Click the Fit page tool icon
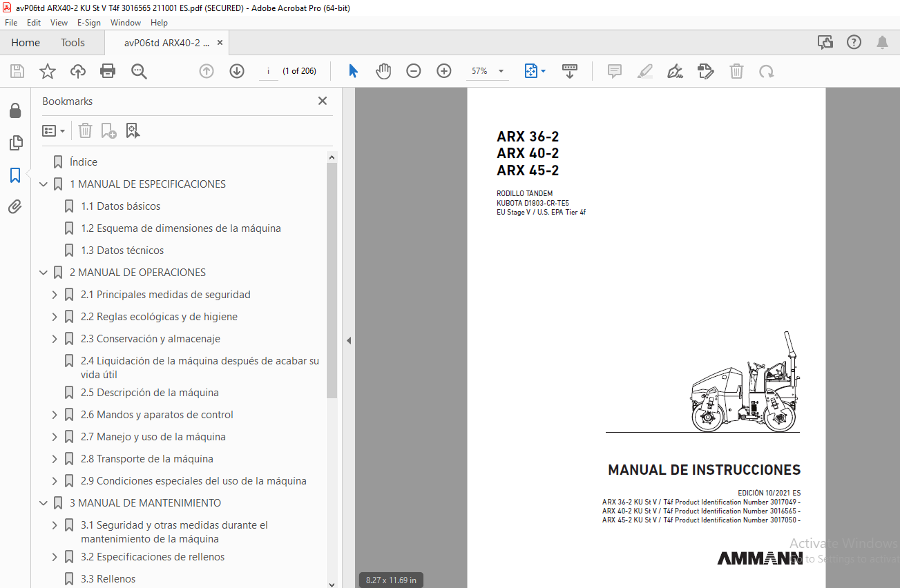The height and width of the screenshot is (588, 900). tap(530, 71)
